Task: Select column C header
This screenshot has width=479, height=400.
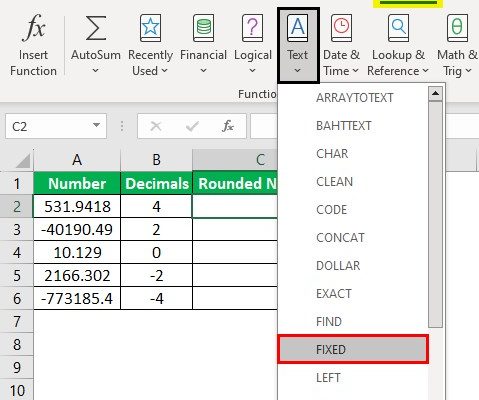Action: click(x=235, y=160)
